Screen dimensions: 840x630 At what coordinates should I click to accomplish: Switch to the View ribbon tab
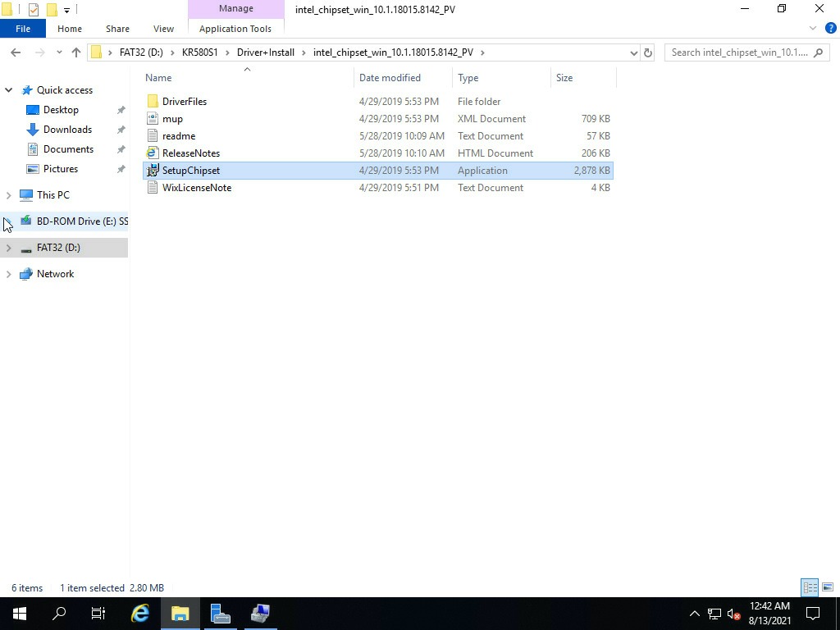[163, 29]
